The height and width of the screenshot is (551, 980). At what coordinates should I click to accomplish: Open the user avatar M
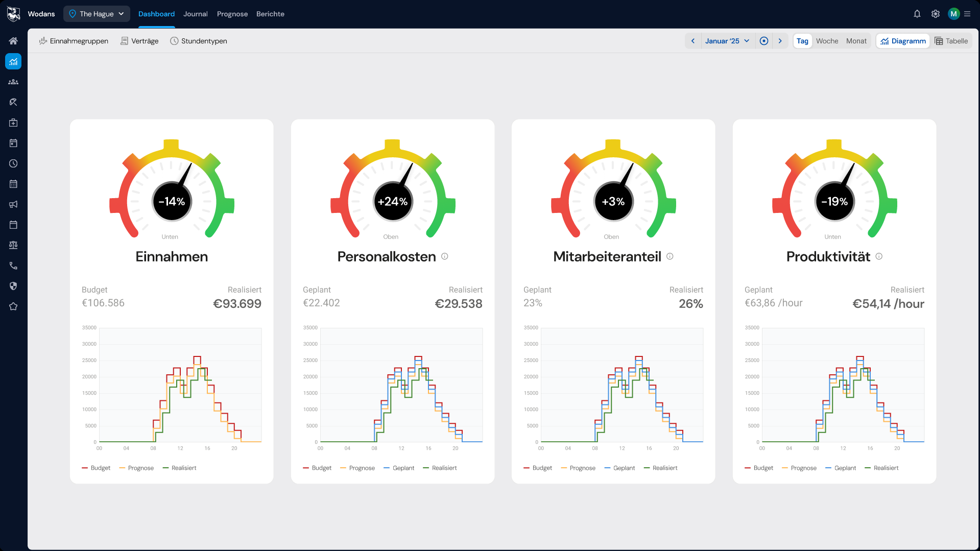pyautogui.click(x=953, y=14)
